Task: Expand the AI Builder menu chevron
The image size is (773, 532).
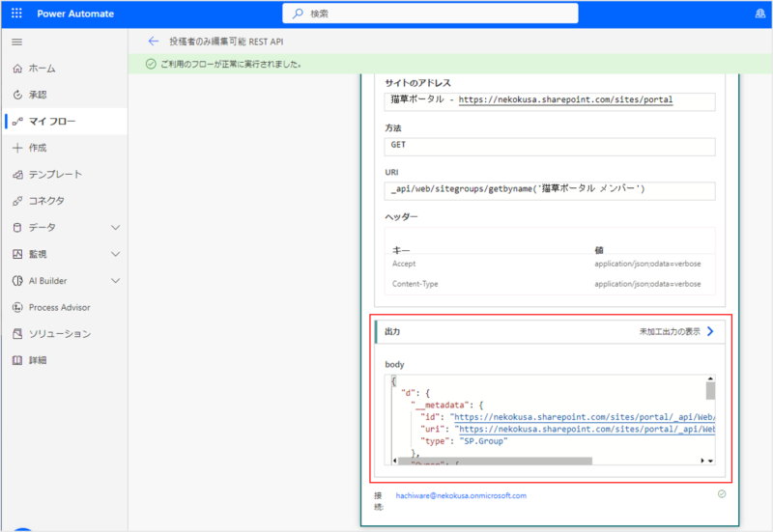Action: click(116, 281)
